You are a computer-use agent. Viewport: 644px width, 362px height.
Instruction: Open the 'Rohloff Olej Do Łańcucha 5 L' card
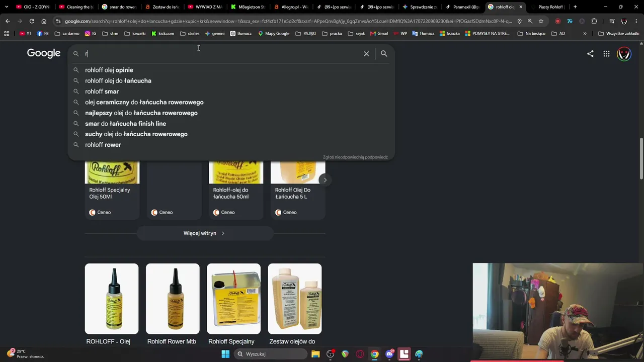point(298,191)
